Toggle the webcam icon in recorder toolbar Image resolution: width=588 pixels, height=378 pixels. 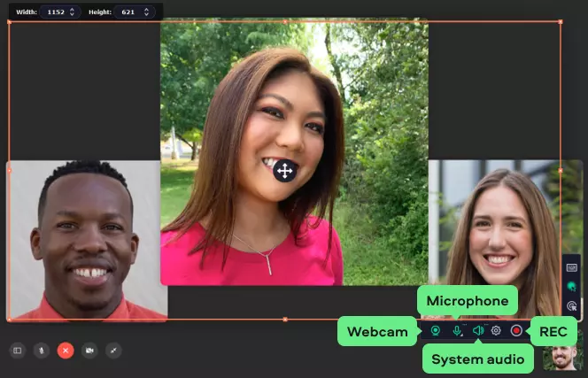(x=436, y=331)
